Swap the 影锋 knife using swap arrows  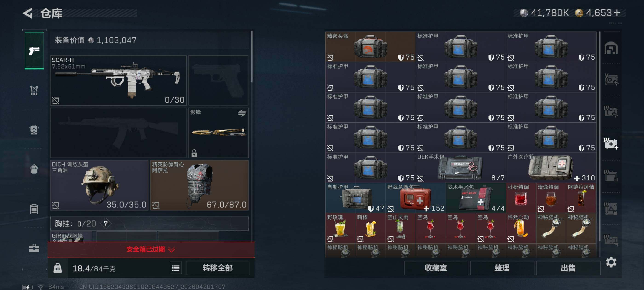242,113
